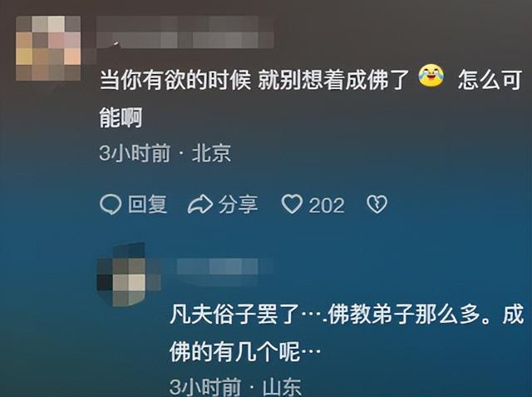Like the comment with heart icon
This screenshot has width=532, height=397.
click(x=292, y=204)
